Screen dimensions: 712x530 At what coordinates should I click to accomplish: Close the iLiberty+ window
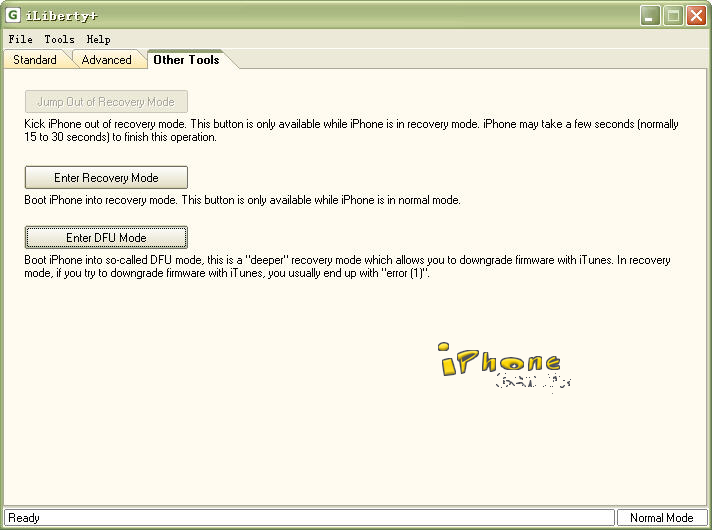pos(696,16)
